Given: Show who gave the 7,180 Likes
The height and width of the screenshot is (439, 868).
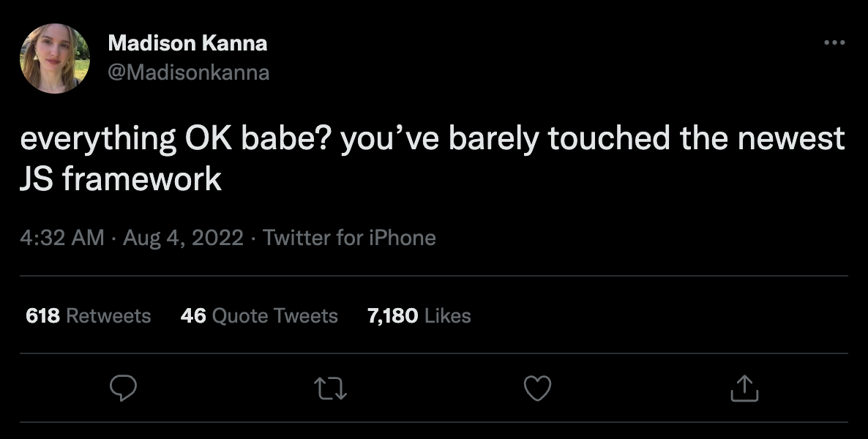Looking at the screenshot, I should click(x=419, y=316).
